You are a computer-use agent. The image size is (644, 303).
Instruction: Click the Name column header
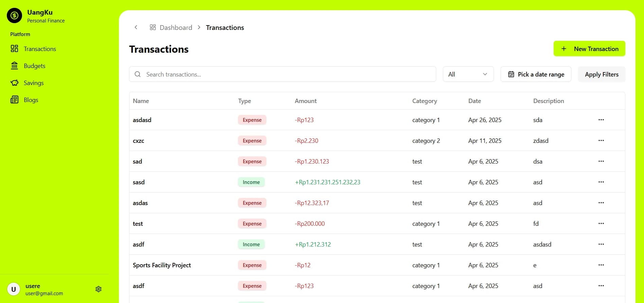141,101
